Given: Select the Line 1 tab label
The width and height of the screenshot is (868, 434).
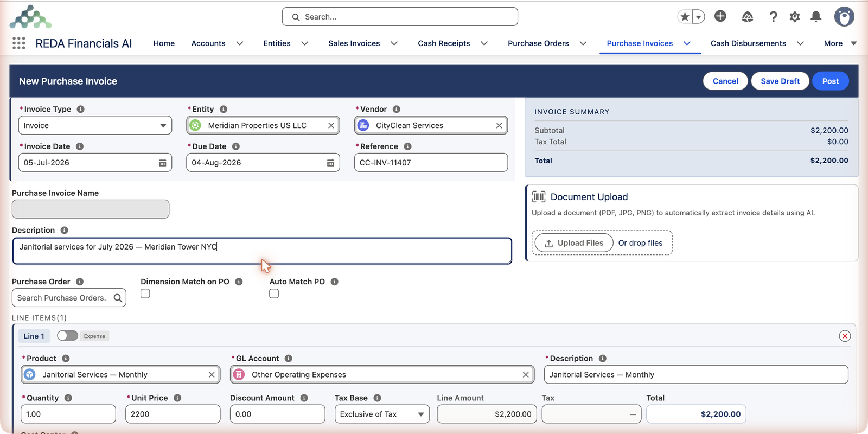Looking at the screenshot, I should click(34, 336).
